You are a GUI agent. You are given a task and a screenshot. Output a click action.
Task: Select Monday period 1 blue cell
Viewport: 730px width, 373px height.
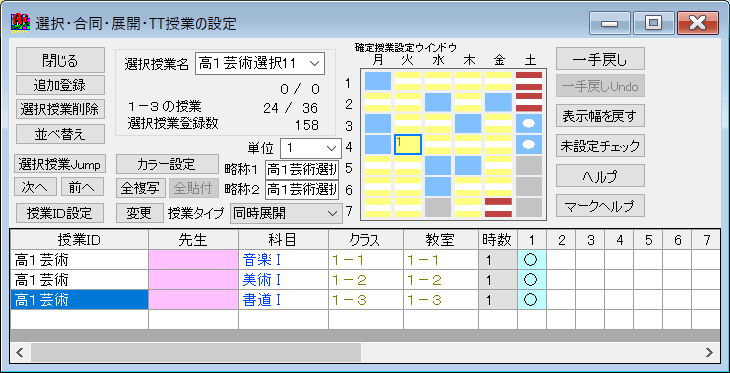378,81
